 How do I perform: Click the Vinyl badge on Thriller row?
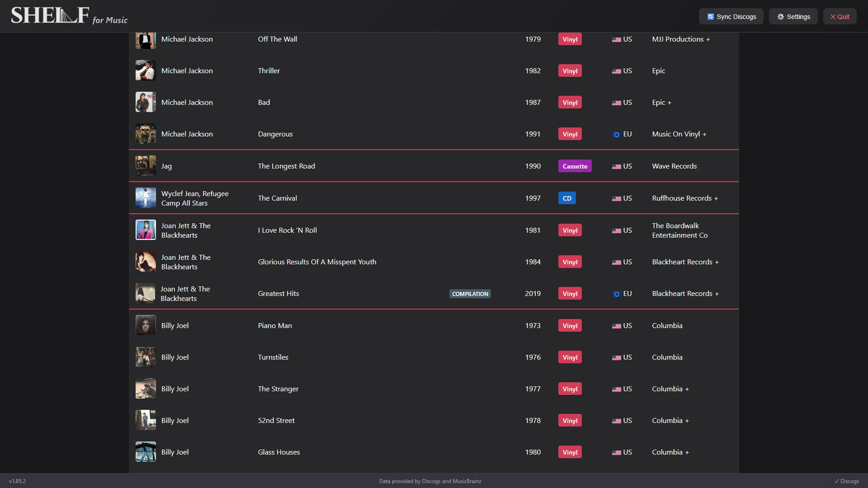click(570, 71)
